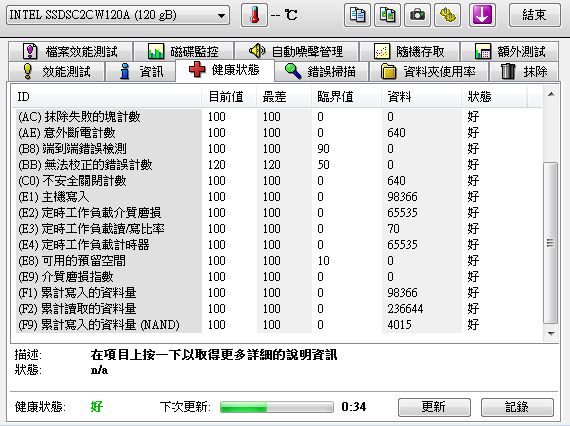
Task: Open the 資料夾使用率 tab
Action: point(429,71)
